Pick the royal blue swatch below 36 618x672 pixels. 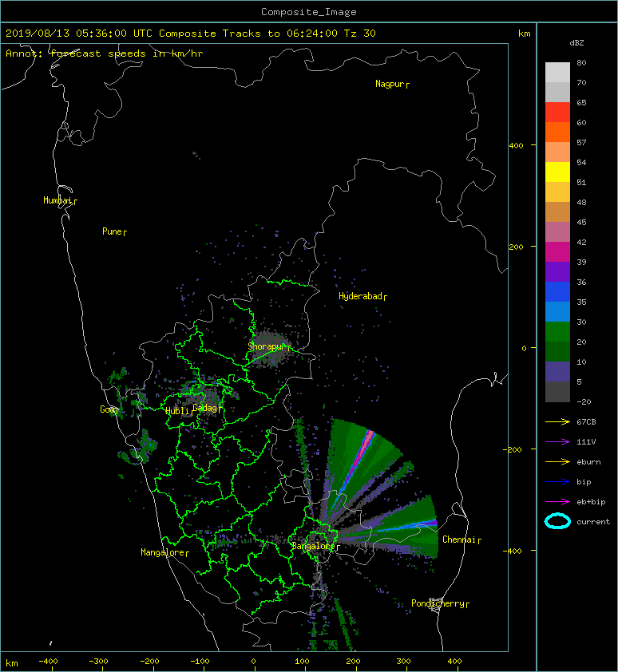coord(557,291)
